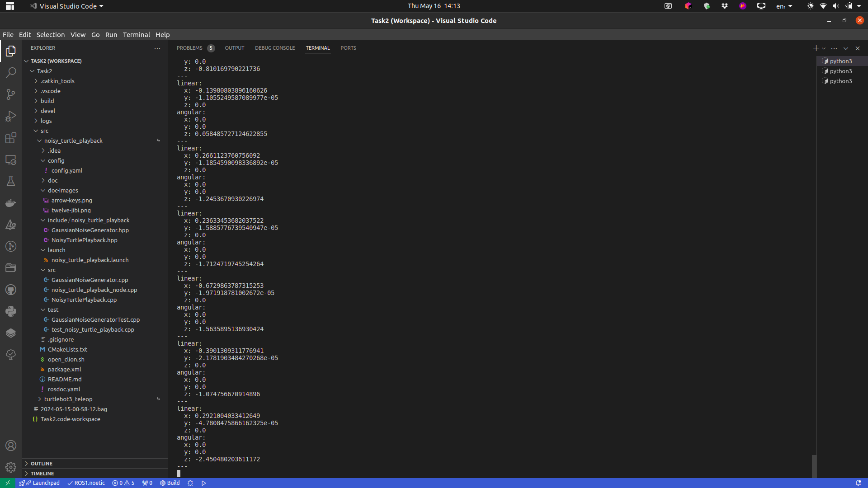
Task: Click the Manage gear icon
Action: tap(11, 467)
